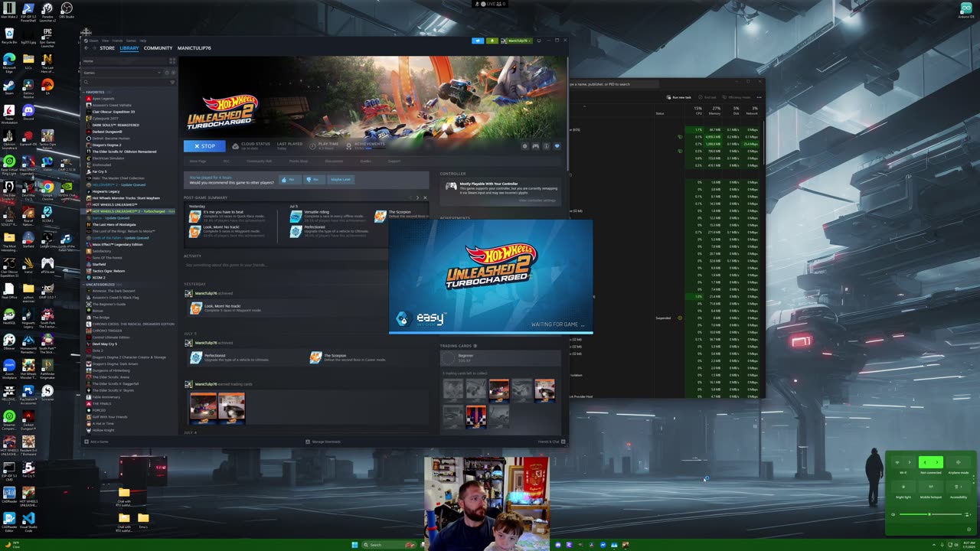
Task: Open the MANICTULIP76 profile tab
Action: (194, 48)
